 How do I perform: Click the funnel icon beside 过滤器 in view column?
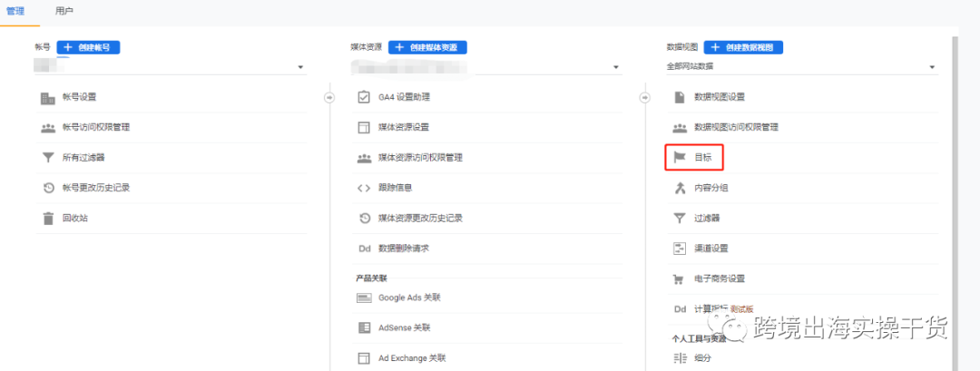[680, 218]
